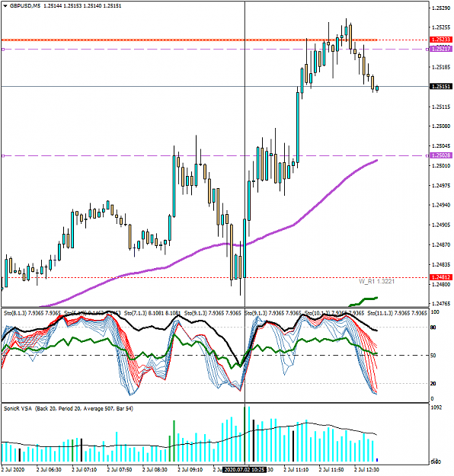Click the 2 Jul 08:30 time axis label
Viewport: 454px width, 476px height.
coord(155,470)
